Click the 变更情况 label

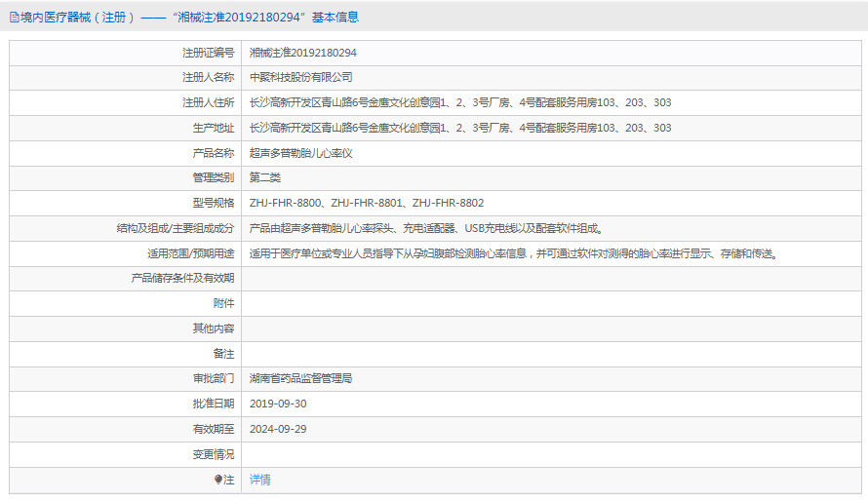[x=214, y=454]
